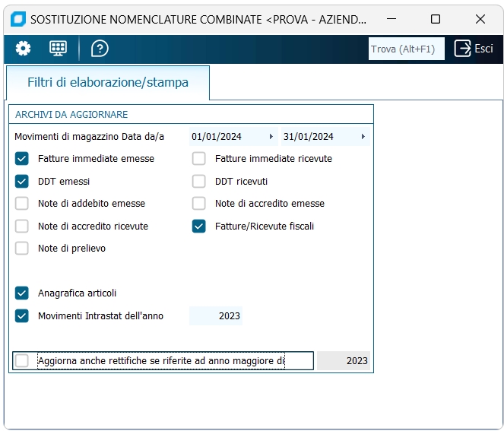Image resolution: width=504 pixels, height=431 pixels.
Task: Enable Aggiorna anche rettifiche checkbox
Action: [x=21, y=360]
